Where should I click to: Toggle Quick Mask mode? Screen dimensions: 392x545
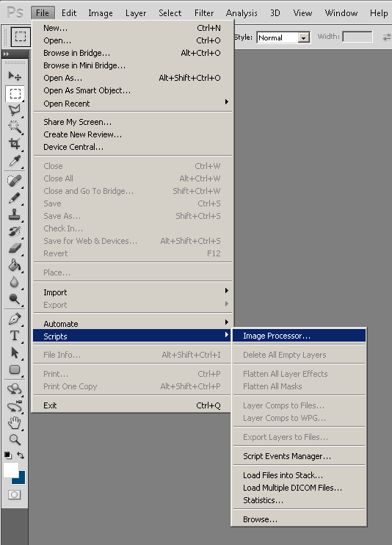(14, 494)
